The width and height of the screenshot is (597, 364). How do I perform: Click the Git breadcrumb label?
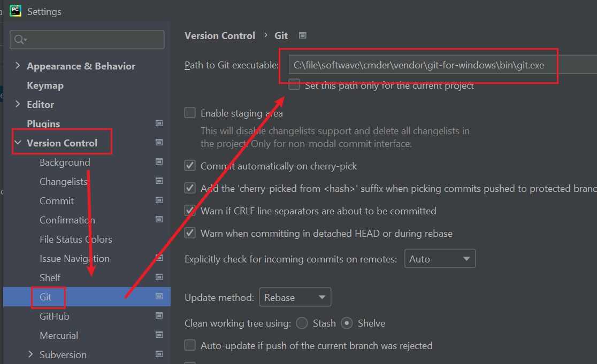point(281,35)
